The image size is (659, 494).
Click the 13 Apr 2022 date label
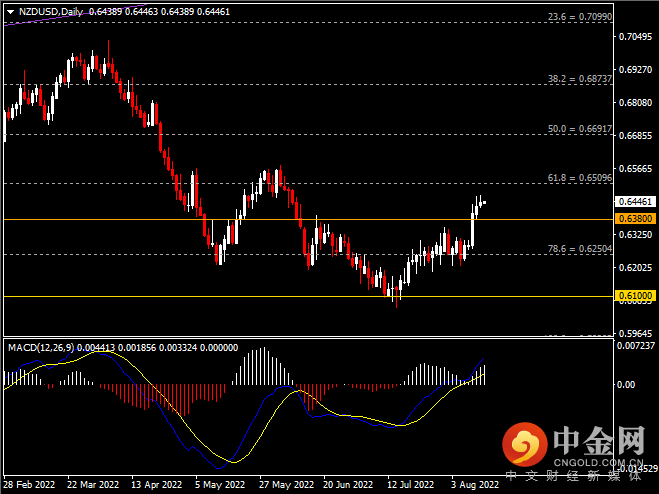click(x=157, y=485)
